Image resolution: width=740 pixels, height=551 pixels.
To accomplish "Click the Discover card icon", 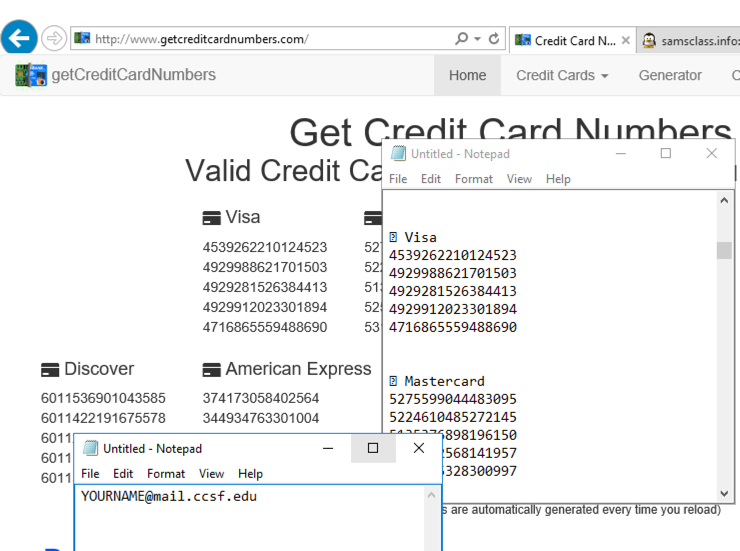I will click(50, 370).
